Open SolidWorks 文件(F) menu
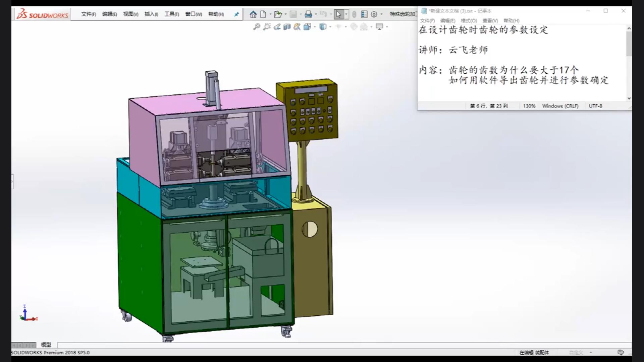Viewport: 644px width, 362px height. (x=89, y=14)
